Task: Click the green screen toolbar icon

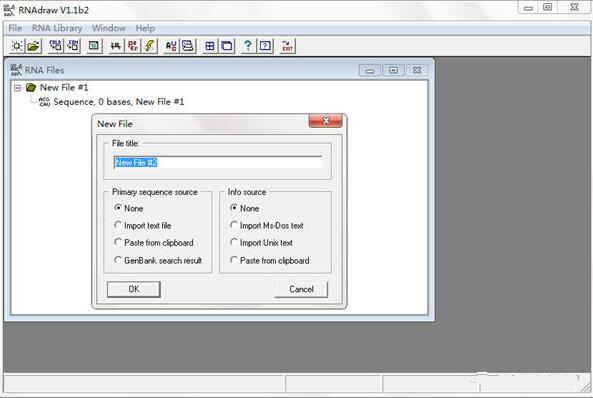Action: (94, 46)
